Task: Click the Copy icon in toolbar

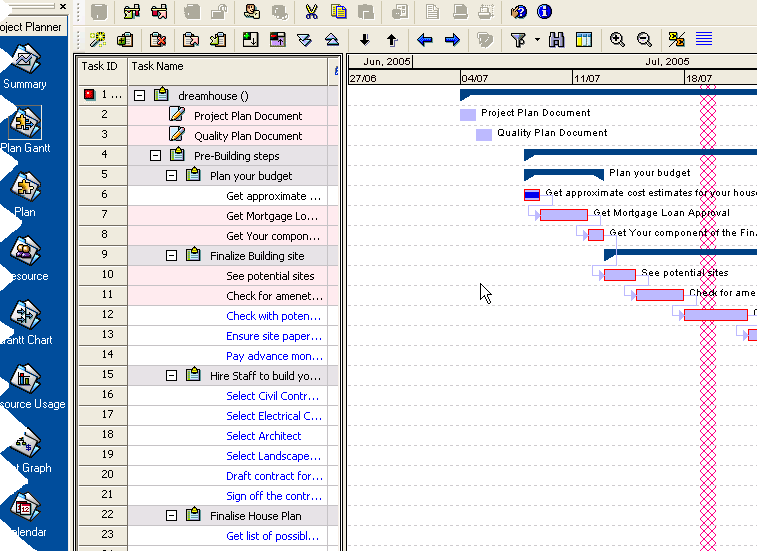Action: 338,12
